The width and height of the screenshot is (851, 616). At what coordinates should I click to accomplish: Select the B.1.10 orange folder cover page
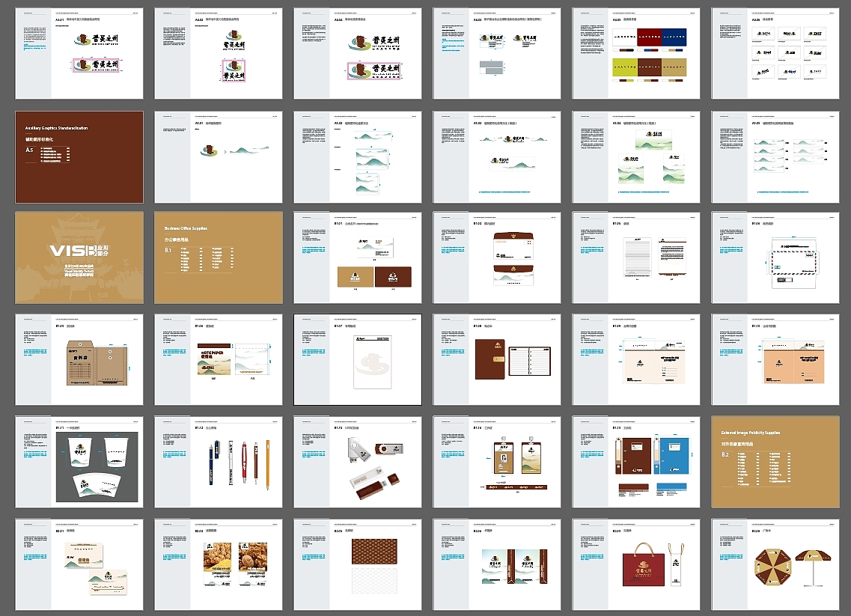(775, 359)
